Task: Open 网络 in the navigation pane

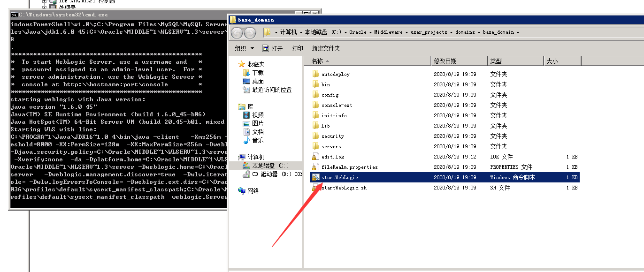Action: click(x=253, y=191)
